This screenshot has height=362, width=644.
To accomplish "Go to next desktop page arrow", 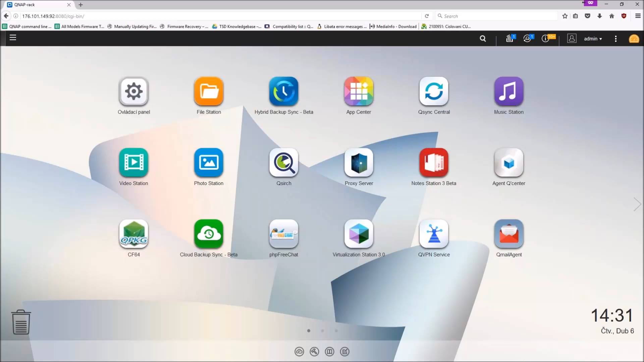I will click(637, 204).
